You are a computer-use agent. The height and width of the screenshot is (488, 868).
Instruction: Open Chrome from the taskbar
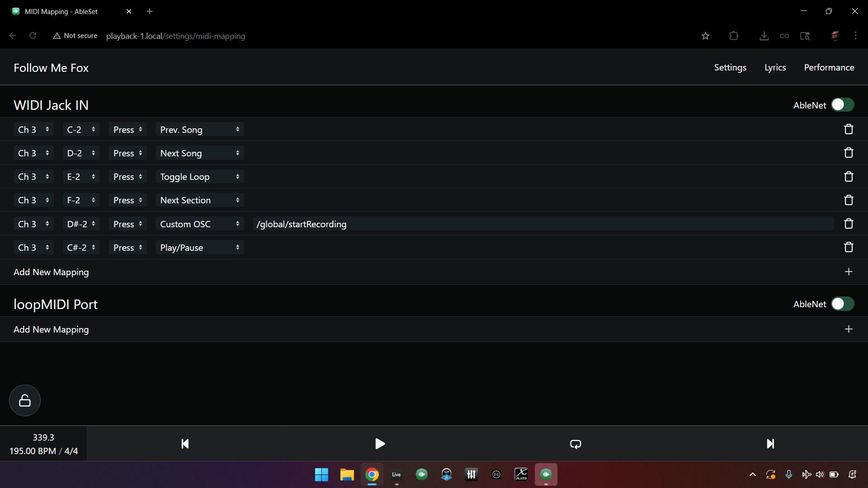372,474
